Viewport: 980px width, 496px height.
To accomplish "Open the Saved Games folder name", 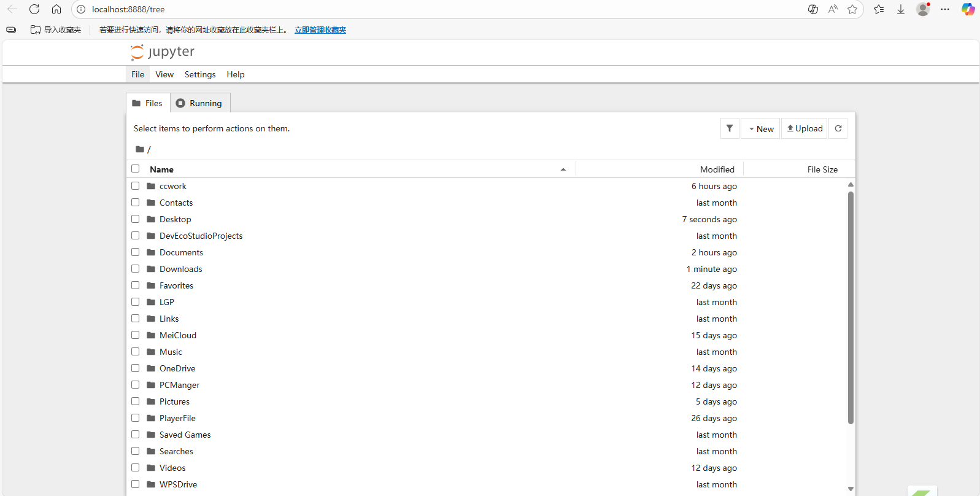I will 185,435.
